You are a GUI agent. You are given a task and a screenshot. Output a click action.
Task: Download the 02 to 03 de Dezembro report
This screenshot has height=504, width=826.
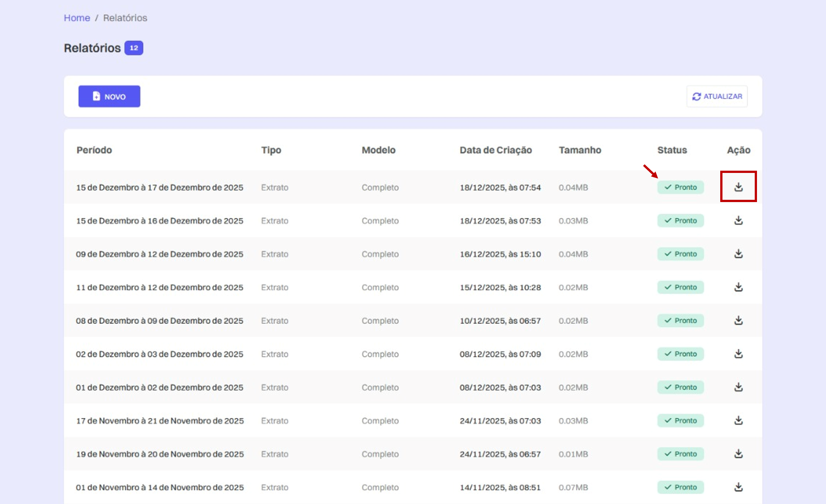coord(738,353)
